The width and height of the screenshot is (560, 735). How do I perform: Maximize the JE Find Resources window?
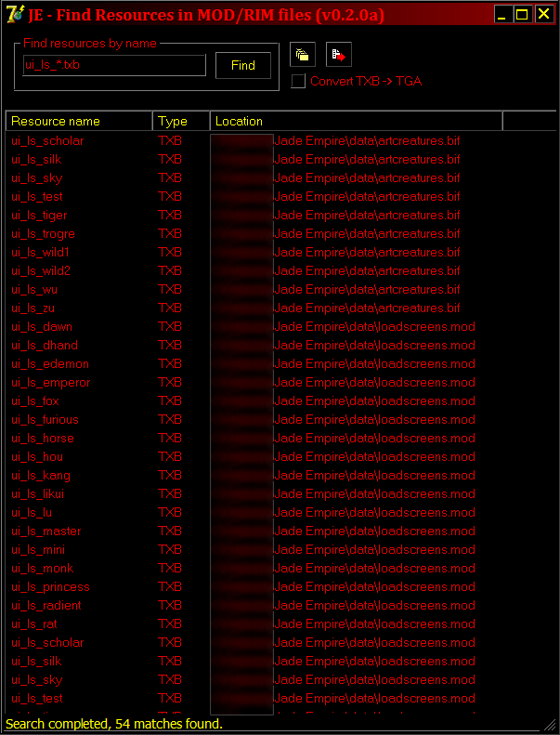[523, 15]
